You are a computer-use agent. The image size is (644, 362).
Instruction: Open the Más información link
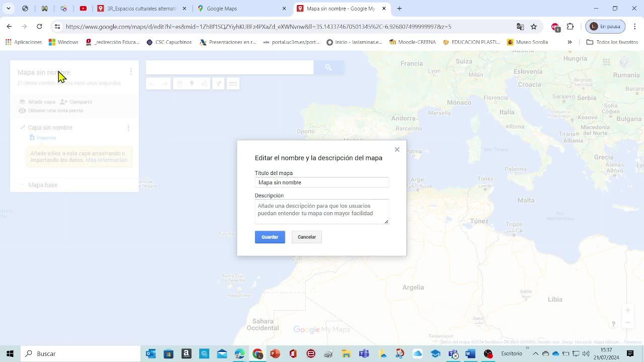(106, 160)
